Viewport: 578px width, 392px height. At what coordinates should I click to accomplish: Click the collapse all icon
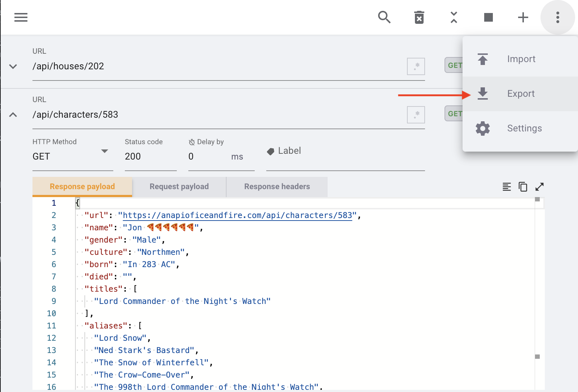[x=454, y=17]
